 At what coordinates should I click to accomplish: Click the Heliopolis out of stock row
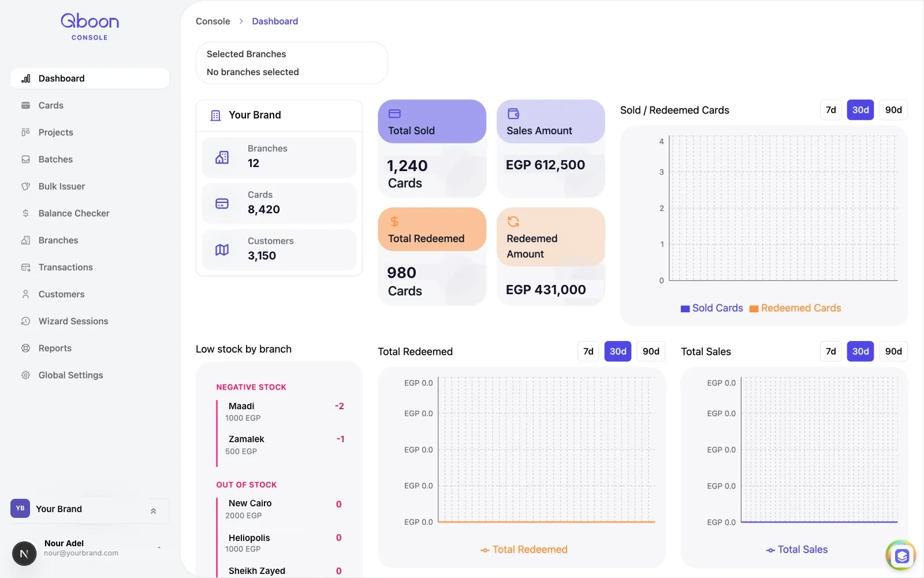point(281,543)
